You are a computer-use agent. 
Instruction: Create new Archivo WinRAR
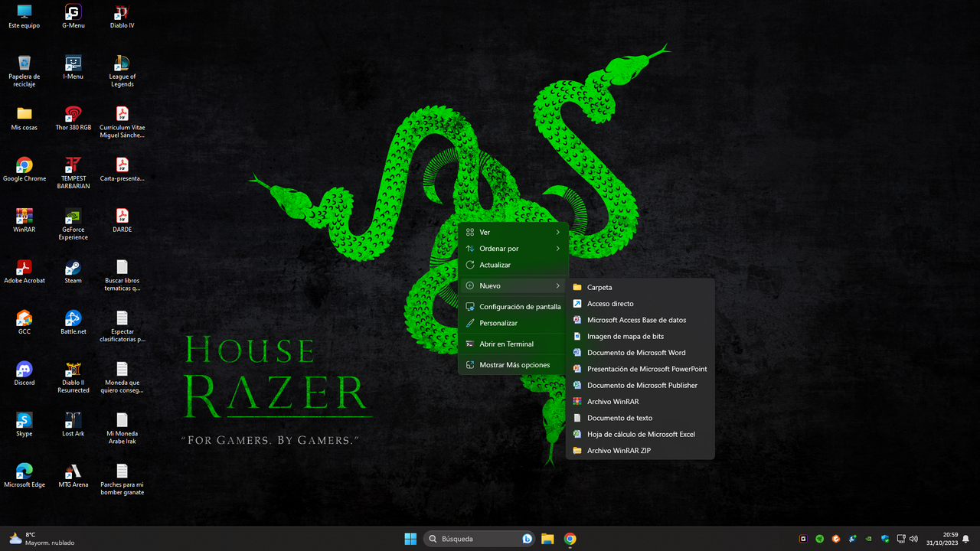click(640, 402)
